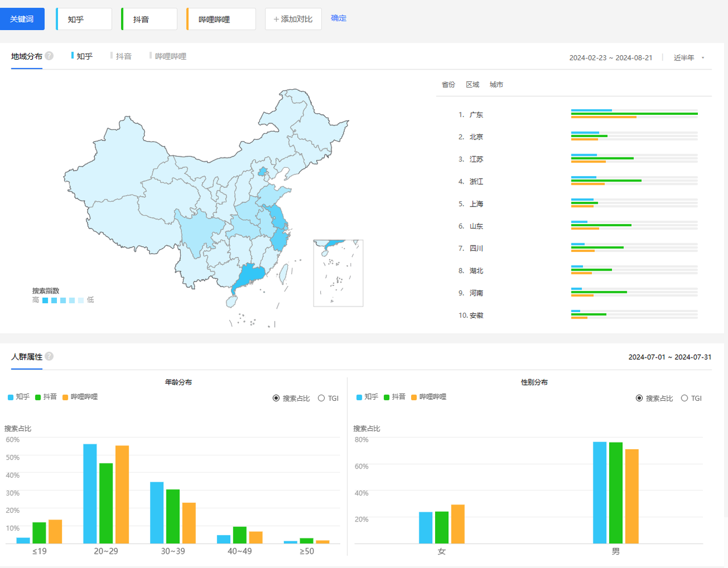Open the 近半年 time range dropdown
This screenshot has width=728, height=568.
pos(689,57)
